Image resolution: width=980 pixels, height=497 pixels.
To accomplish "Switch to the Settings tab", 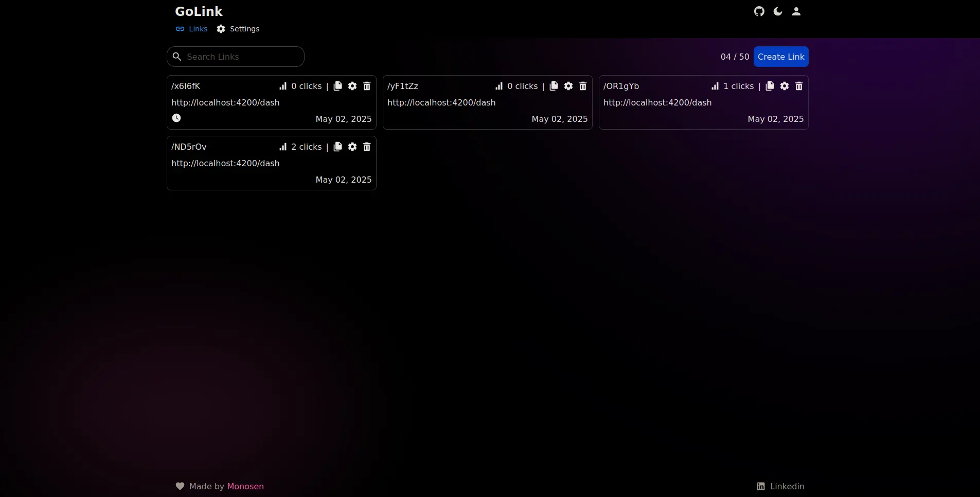I will point(238,29).
